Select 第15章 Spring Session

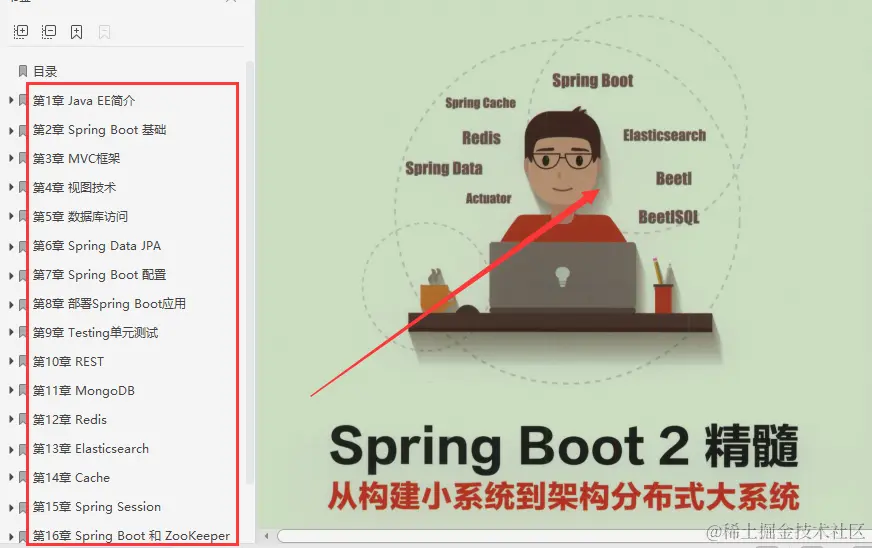[x=97, y=507]
